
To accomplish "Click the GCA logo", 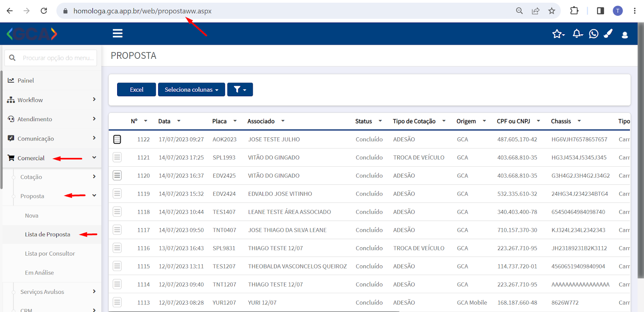I will coord(32,34).
